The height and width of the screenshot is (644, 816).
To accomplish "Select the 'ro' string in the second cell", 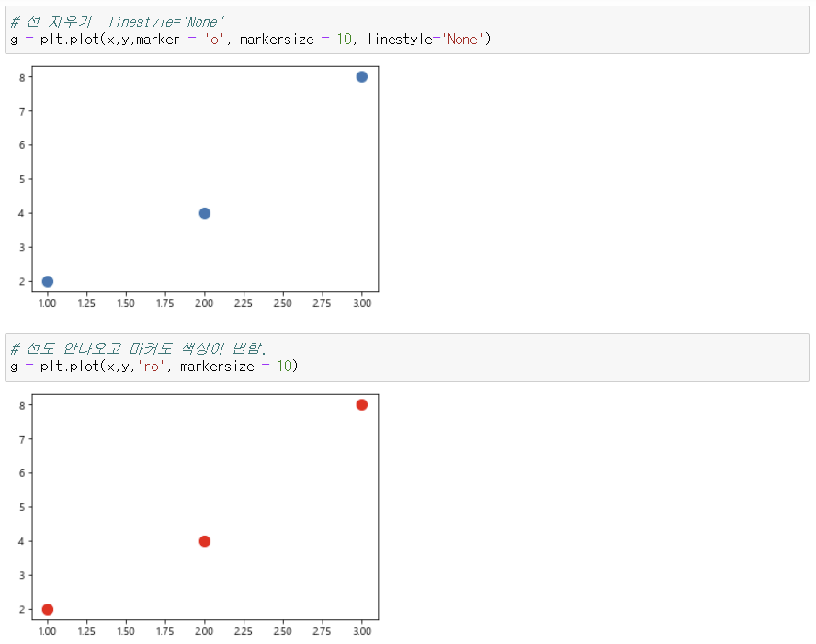I will [151, 367].
